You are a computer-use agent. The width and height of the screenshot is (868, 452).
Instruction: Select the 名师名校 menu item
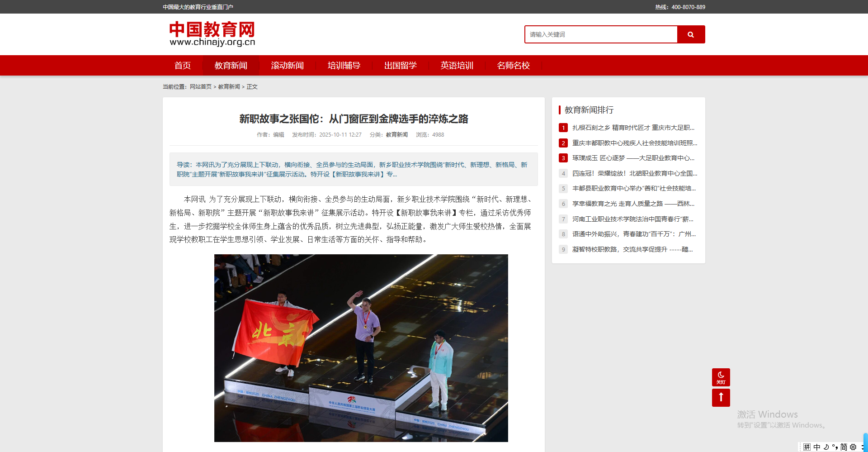(513, 66)
